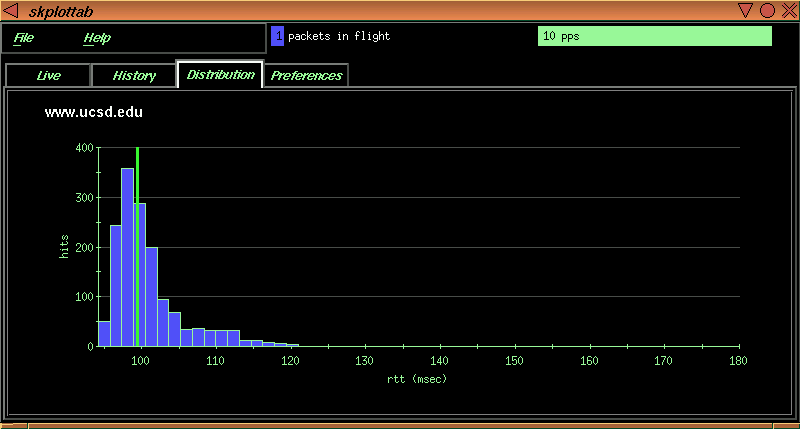Click the 300 y-axis value

point(85,197)
